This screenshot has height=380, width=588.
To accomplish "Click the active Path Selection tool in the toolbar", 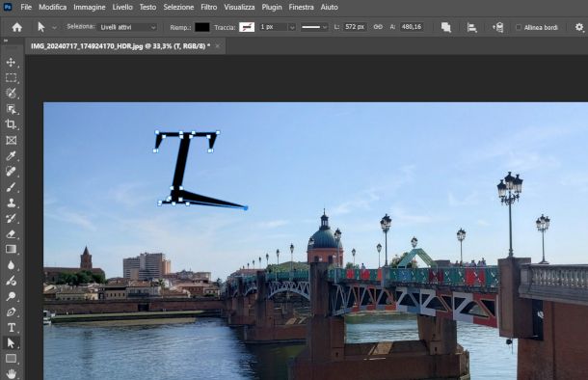I will point(11,342).
